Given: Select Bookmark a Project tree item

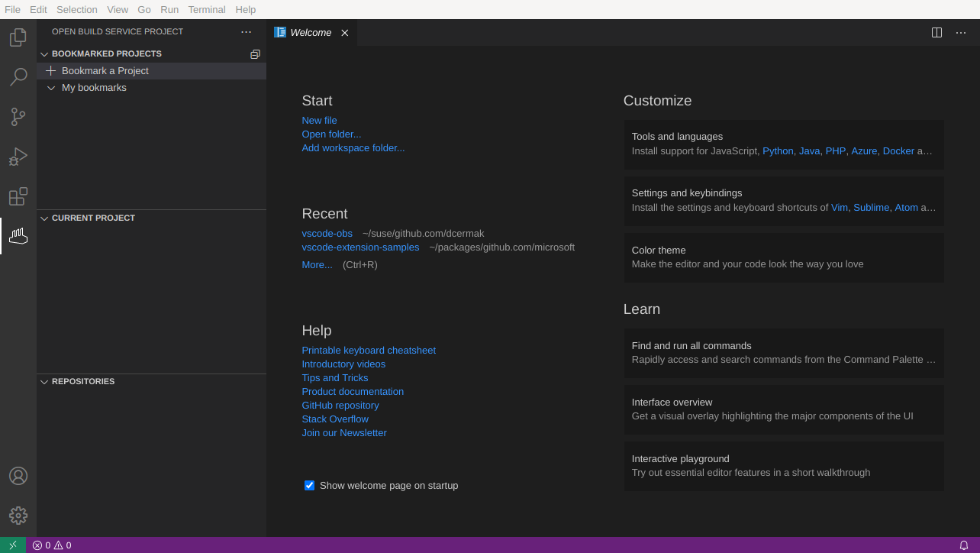Looking at the screenshot, I should pyautogui.click(x=151, y=71).
